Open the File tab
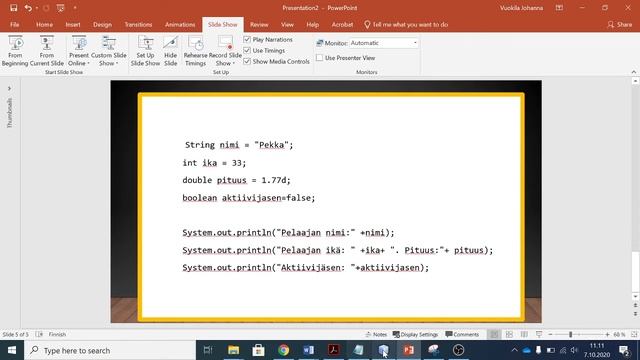Image resolution: width=640 pixels, height=360 pixels. tap(15, 24)
